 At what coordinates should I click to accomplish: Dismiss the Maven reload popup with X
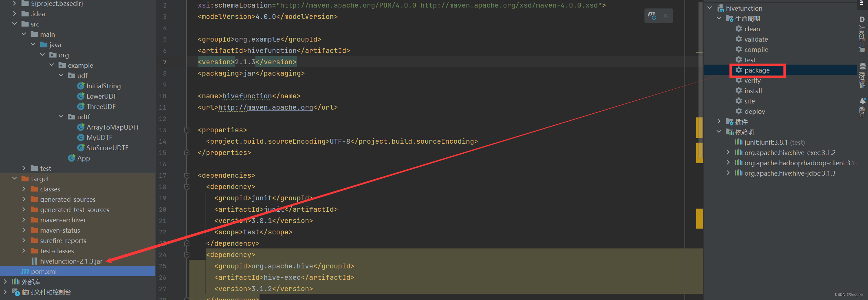point(666,16)
